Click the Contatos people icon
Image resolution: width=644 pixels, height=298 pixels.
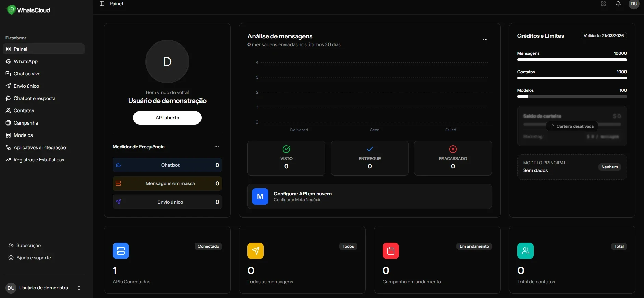tap(8, 111)
